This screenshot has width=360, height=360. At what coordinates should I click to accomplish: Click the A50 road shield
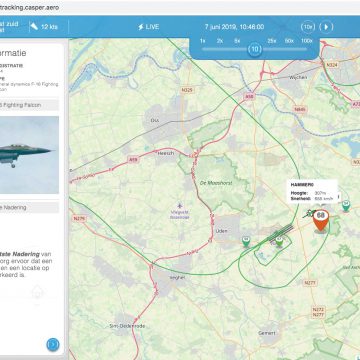pyautogui.click(x=249, y=96)
